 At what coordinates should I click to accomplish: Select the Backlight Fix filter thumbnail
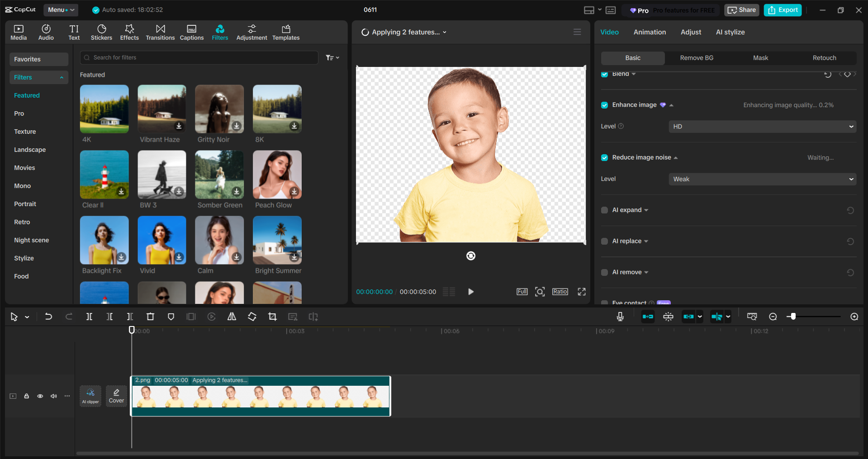[x=104, y=240]
